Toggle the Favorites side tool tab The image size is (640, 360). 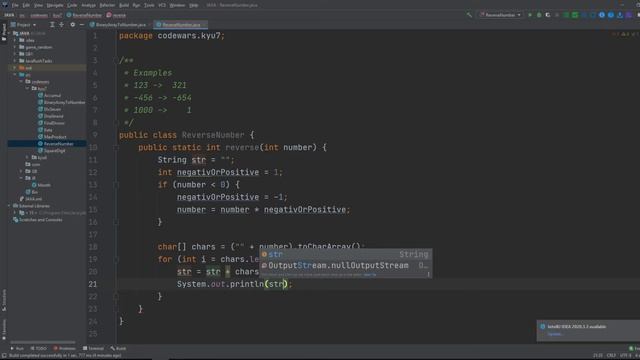coord(4,330)
